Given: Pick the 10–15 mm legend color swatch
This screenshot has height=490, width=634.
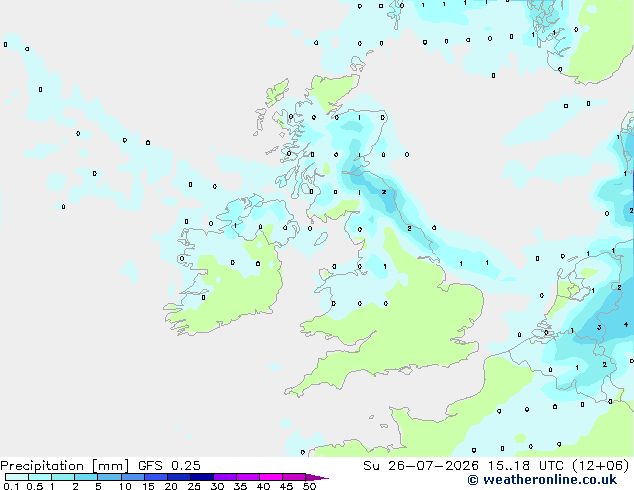Looking at the screenshot, I should [x=133, y=477].
